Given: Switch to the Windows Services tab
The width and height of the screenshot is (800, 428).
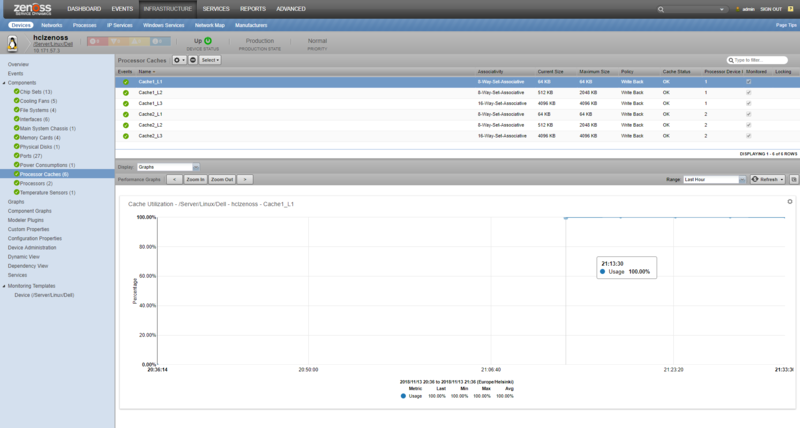Looking at the screenshot, I should [164, 25].
